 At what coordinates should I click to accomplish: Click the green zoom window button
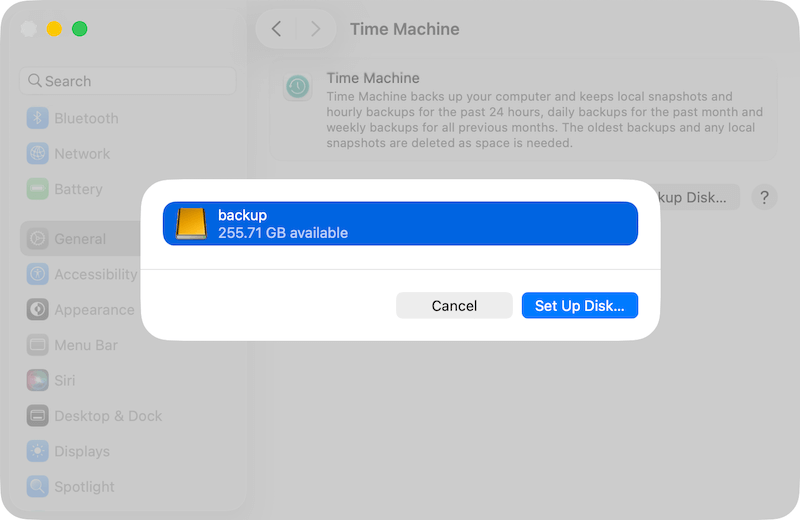80,29
